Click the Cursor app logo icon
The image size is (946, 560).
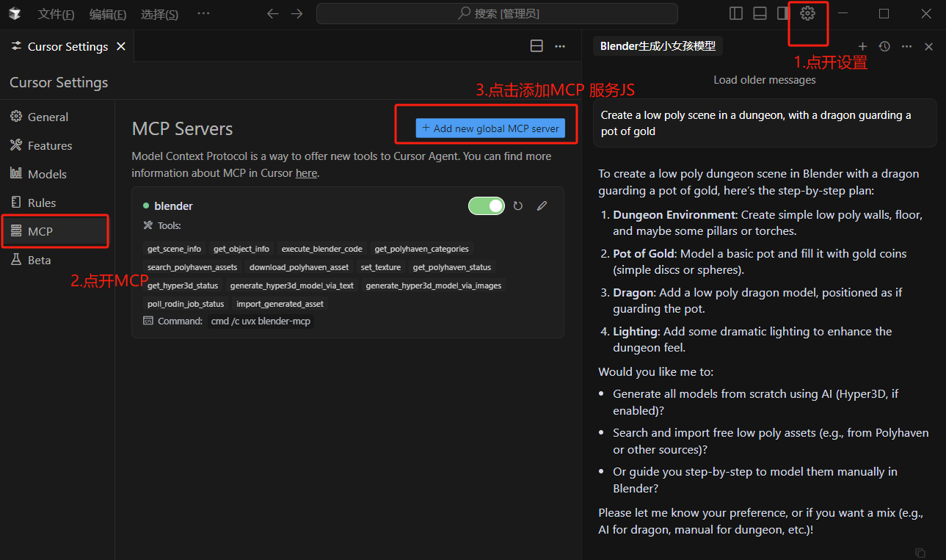(15, 13)
